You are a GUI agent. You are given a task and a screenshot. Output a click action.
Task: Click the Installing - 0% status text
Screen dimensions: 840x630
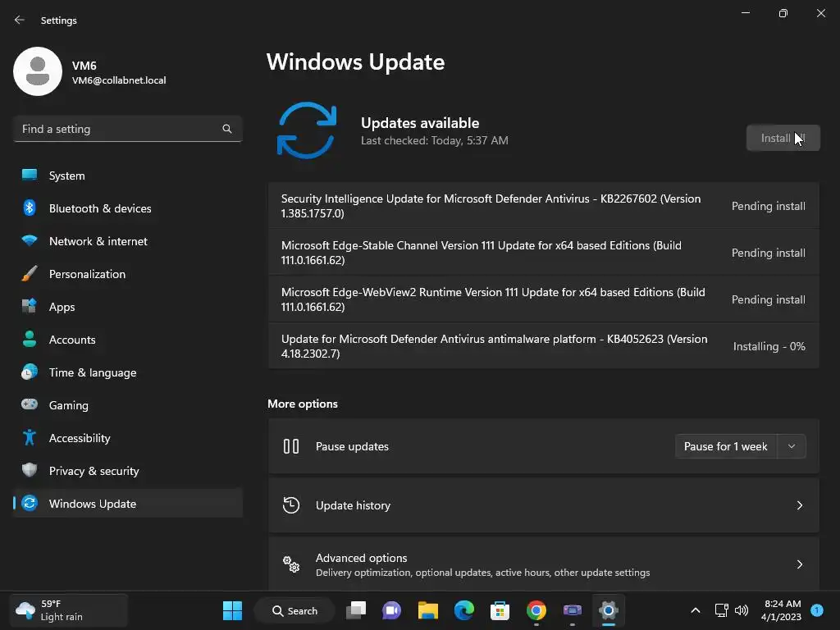tap(769, 346)
